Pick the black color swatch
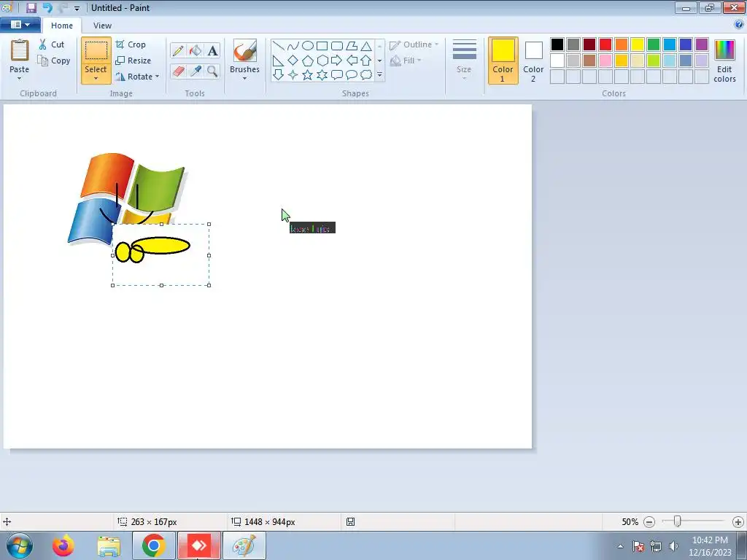Viewport: 747px width, 560px height. pos(557,44)
